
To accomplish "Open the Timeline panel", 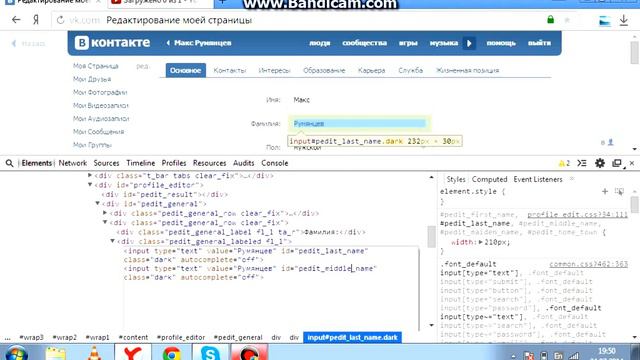I will tap(140, 163).
